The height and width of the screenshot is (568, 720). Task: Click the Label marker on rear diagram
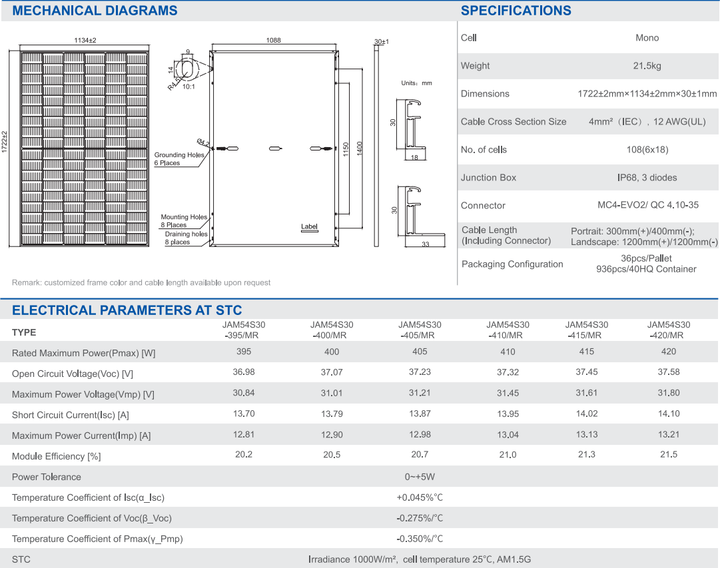click(x=309, y=226)
